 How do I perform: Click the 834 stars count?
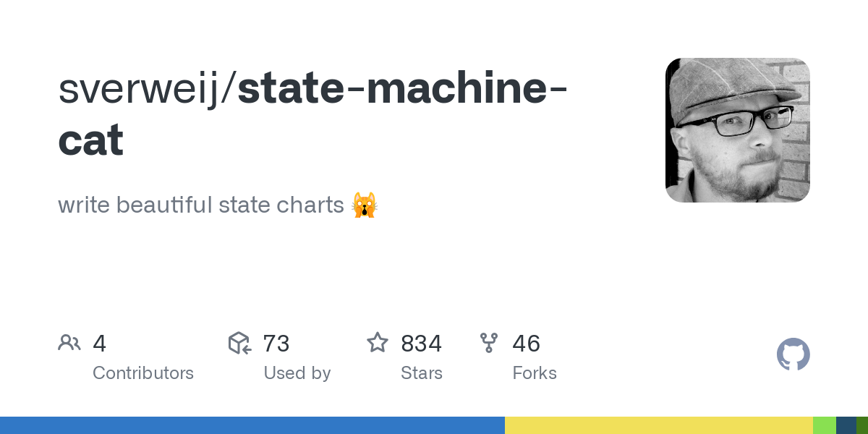421,344
